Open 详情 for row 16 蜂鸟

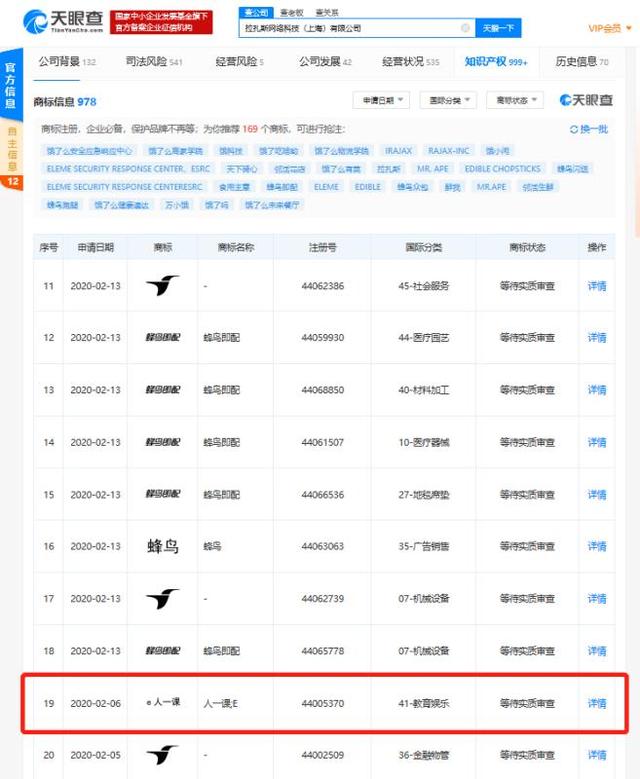point(597,546)
